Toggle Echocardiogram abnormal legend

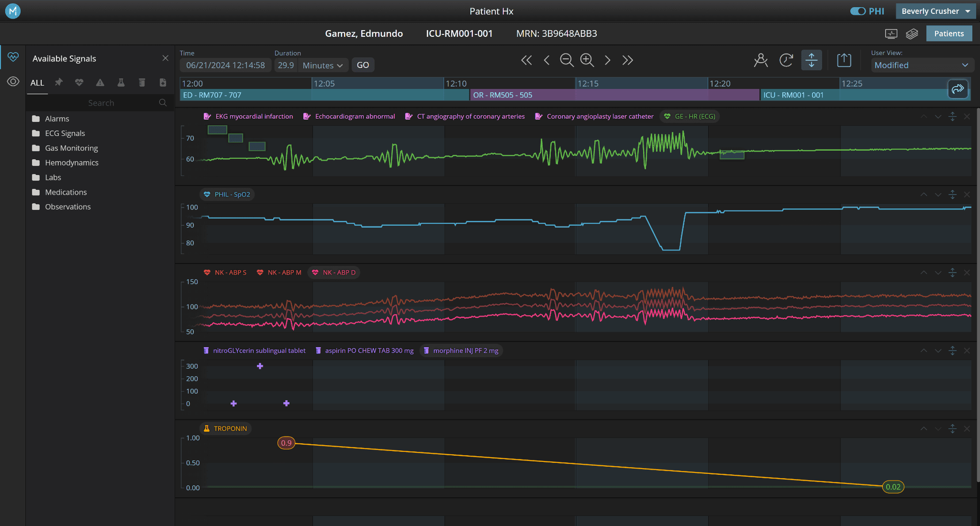click(x=349, y=116)
